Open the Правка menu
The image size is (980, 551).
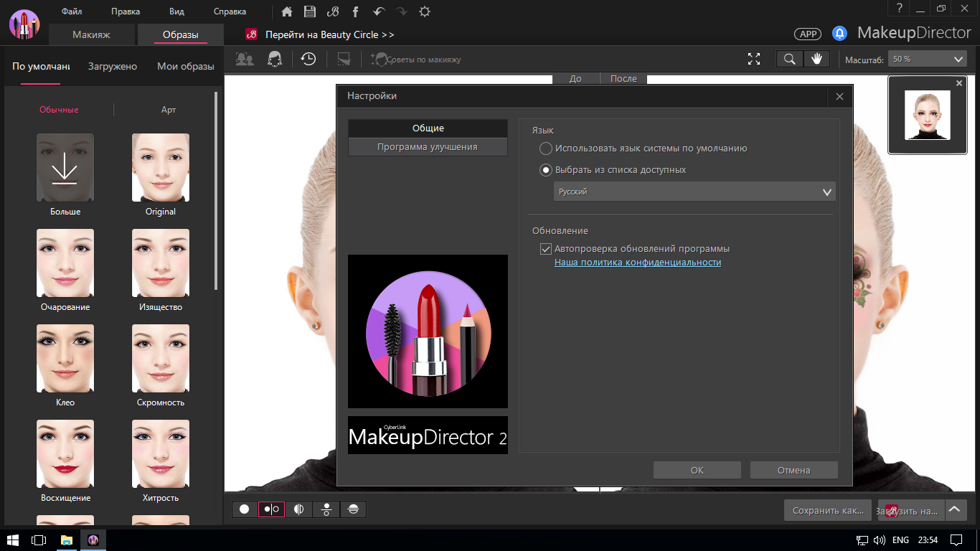coord(126,11)
